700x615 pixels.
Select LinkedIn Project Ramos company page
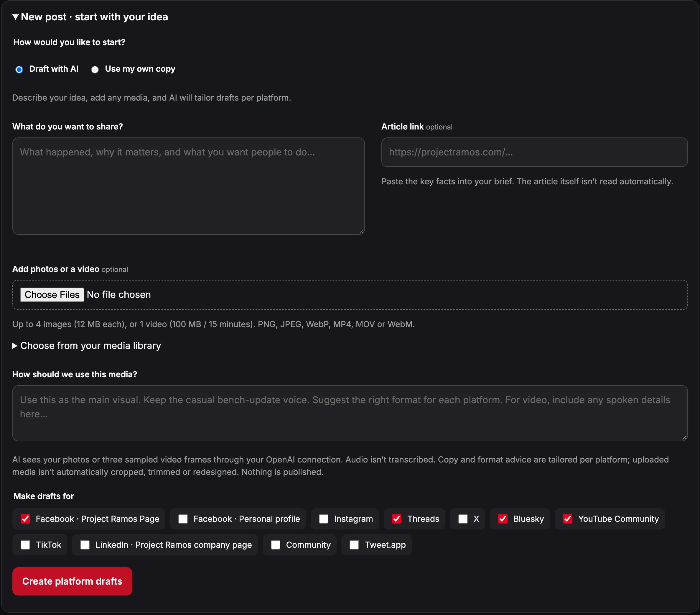85,545
